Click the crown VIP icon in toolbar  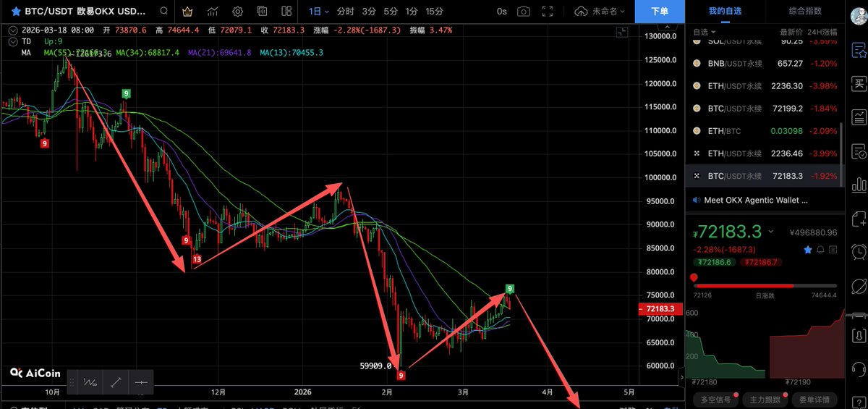(188, 12)
